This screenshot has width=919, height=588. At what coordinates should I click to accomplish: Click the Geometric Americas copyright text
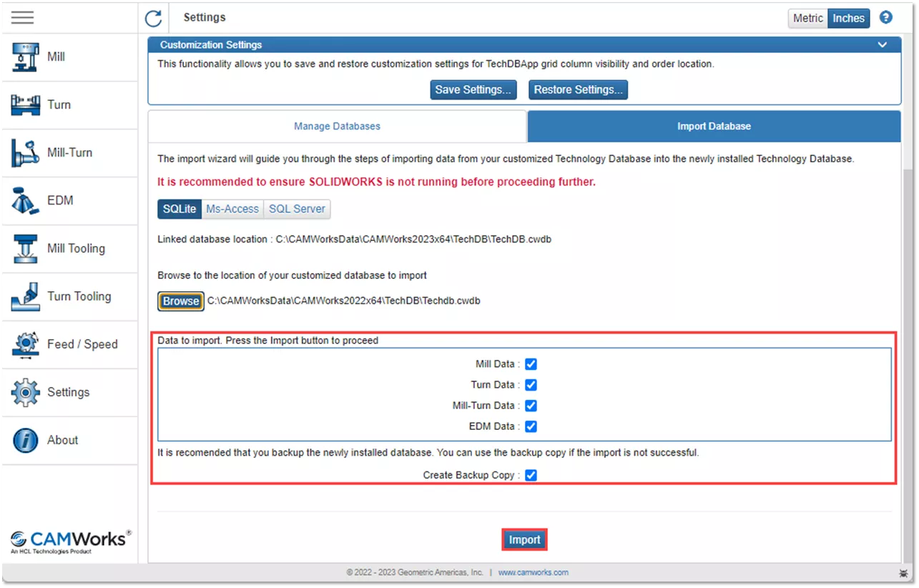[x=415, y=573]
